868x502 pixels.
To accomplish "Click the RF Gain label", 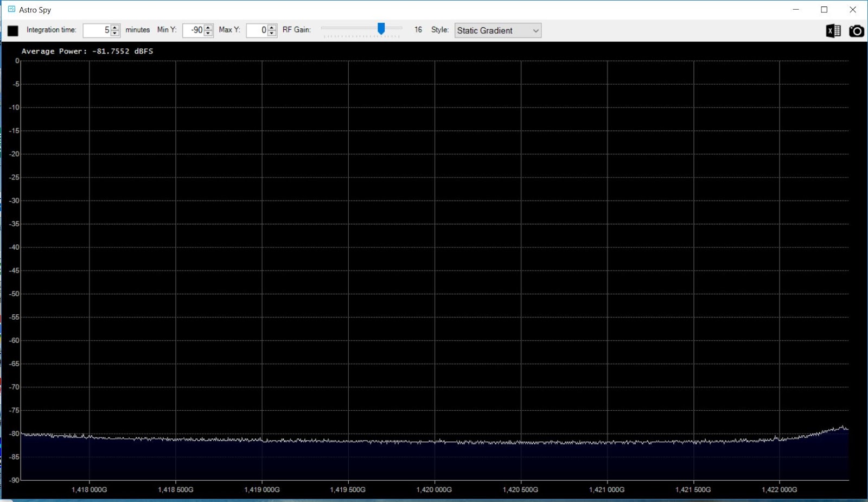I will (x=297, y=30).
